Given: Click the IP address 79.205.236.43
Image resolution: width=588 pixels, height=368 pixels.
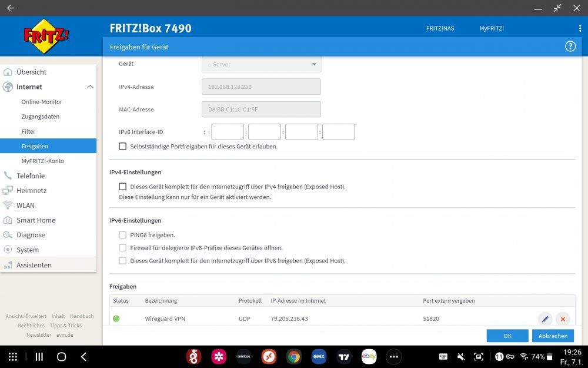Looking at the screenshot, I should pyautogui.click(x=289, y=319).
